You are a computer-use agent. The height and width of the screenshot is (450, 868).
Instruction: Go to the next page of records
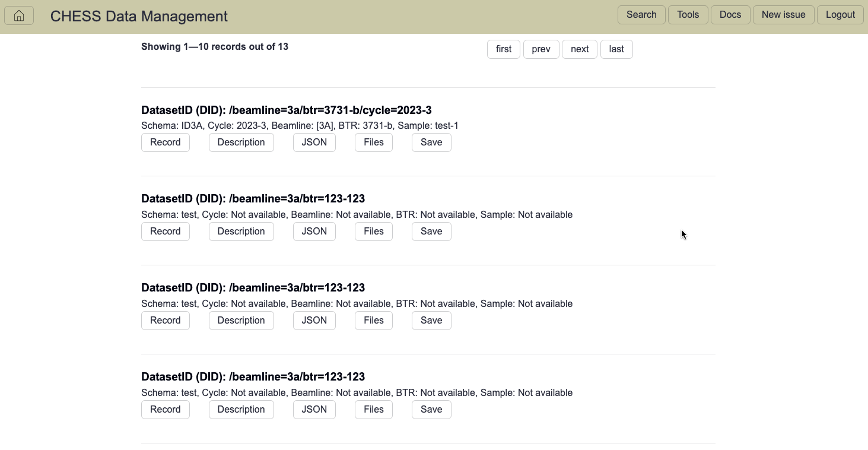tap(580, 49)
